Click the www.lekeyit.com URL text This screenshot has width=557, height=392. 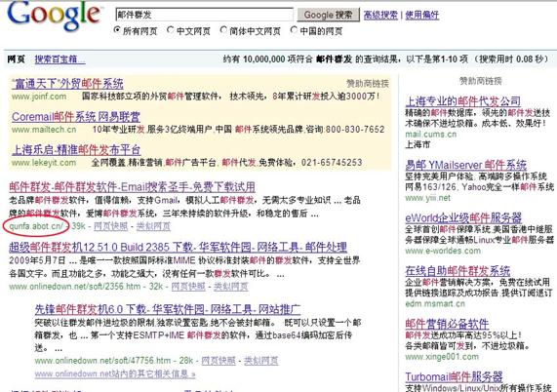44,163
